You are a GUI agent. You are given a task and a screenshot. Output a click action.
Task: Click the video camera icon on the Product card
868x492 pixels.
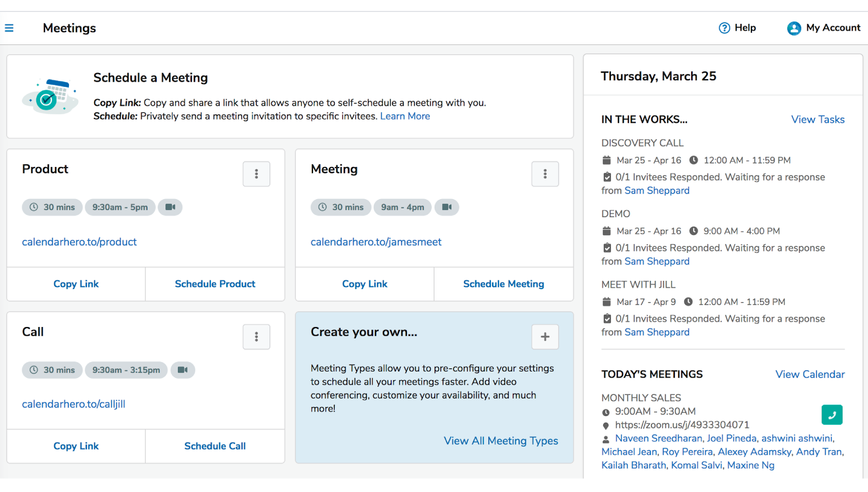170,207
